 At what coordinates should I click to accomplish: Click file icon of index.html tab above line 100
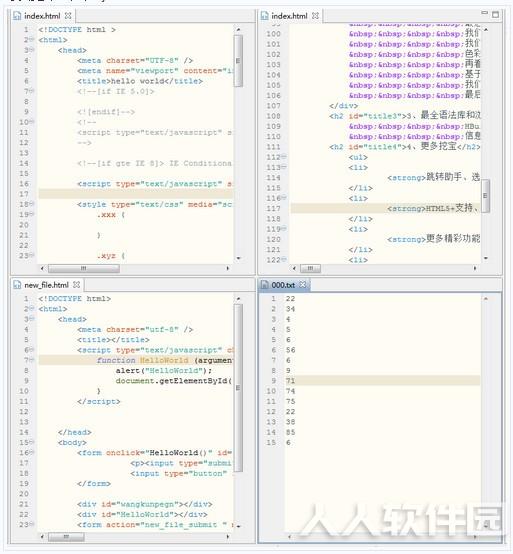point(265,16)
